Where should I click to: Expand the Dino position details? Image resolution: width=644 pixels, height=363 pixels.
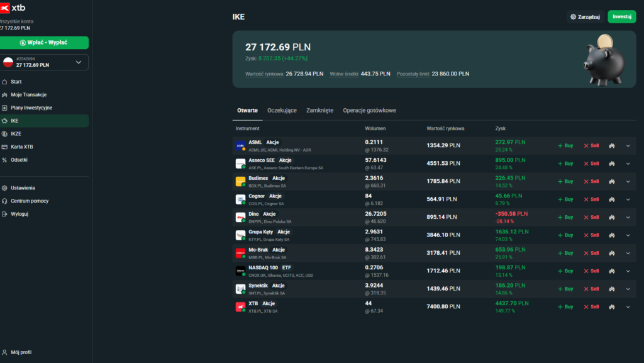(628, 217)
